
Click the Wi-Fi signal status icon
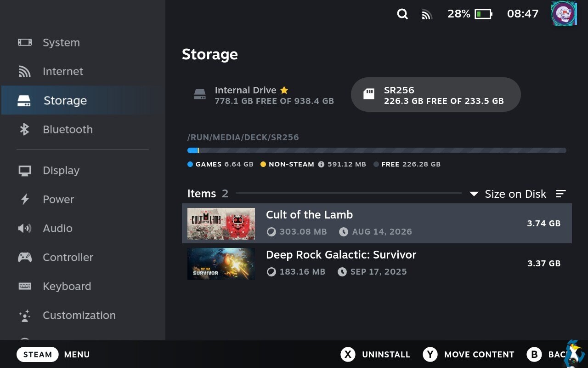tap(427, 15)
